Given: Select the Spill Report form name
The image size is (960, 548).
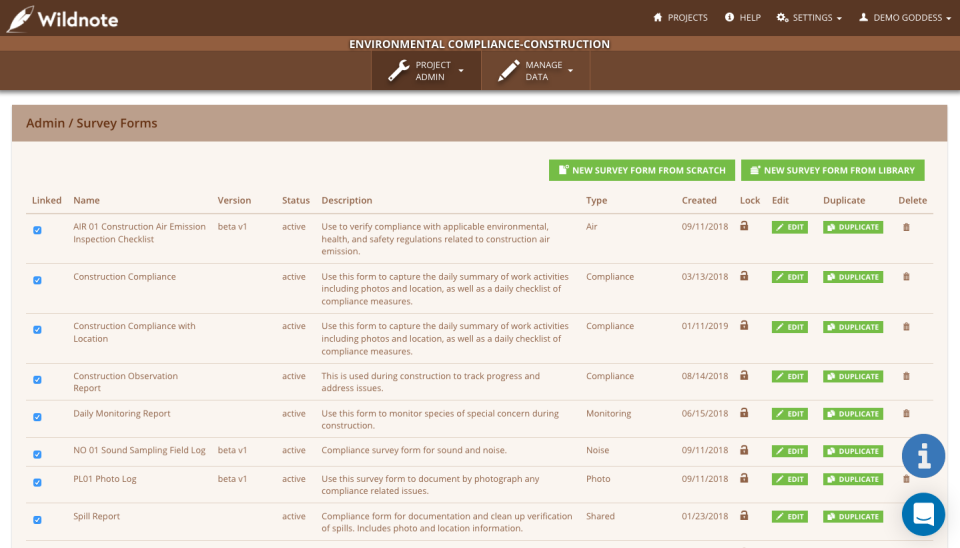Looking at the screenshot, I should (97, 516).
